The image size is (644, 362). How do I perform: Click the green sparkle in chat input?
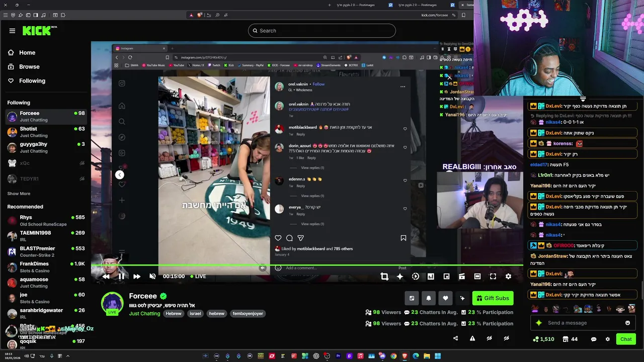tap(539, 323)
